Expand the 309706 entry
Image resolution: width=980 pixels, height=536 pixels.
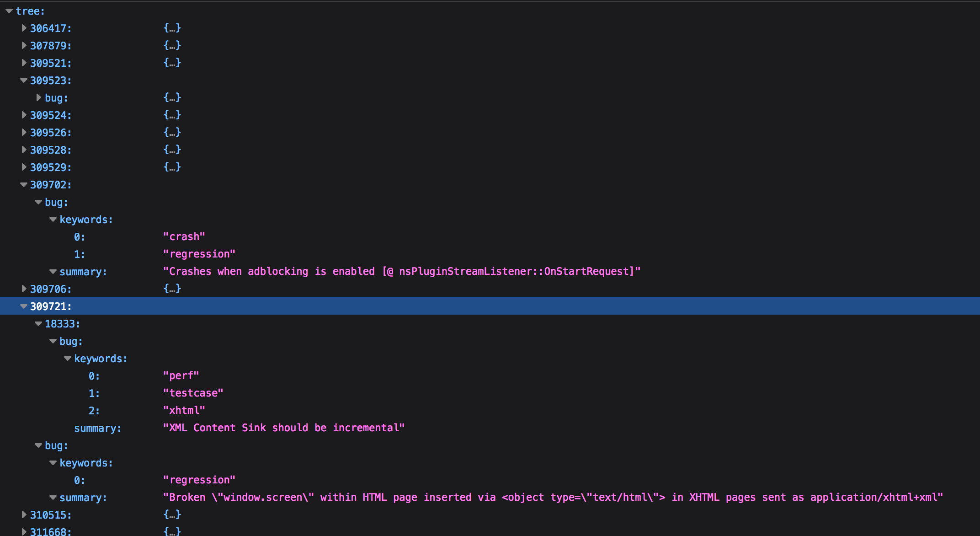[24, 289]
